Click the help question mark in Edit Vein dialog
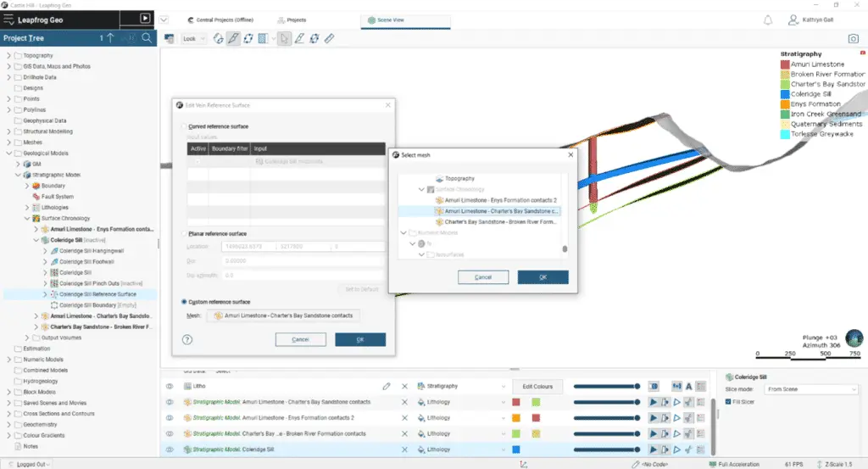 point(187,339)
